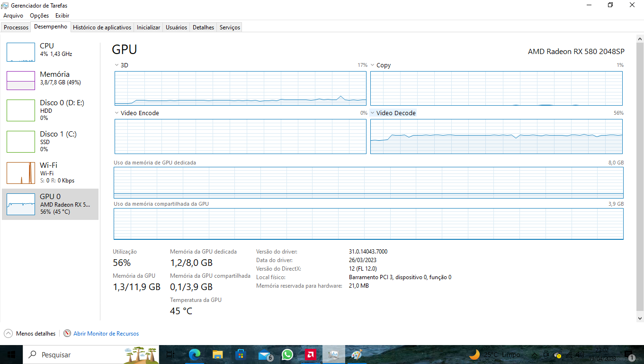Open the weather widget showing 25°C Limpo
This screenshot has width=644, height=364.
[494, 355]
